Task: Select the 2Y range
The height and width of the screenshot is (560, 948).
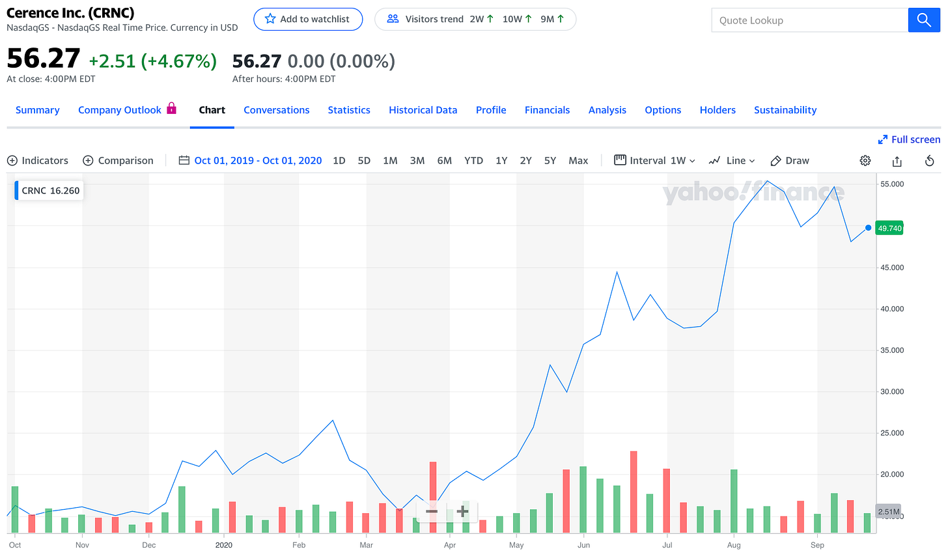Action: coord(525,160)
